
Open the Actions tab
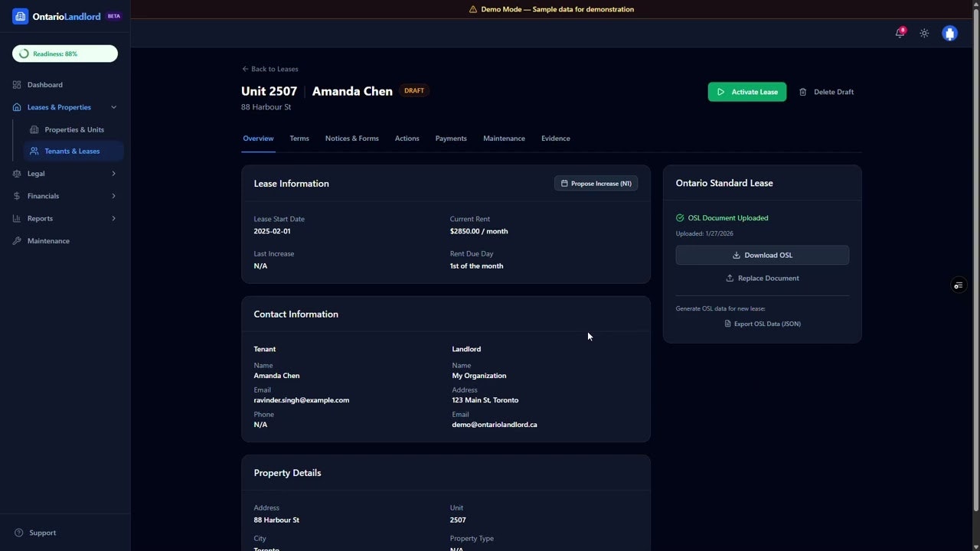tap(407, 139)
